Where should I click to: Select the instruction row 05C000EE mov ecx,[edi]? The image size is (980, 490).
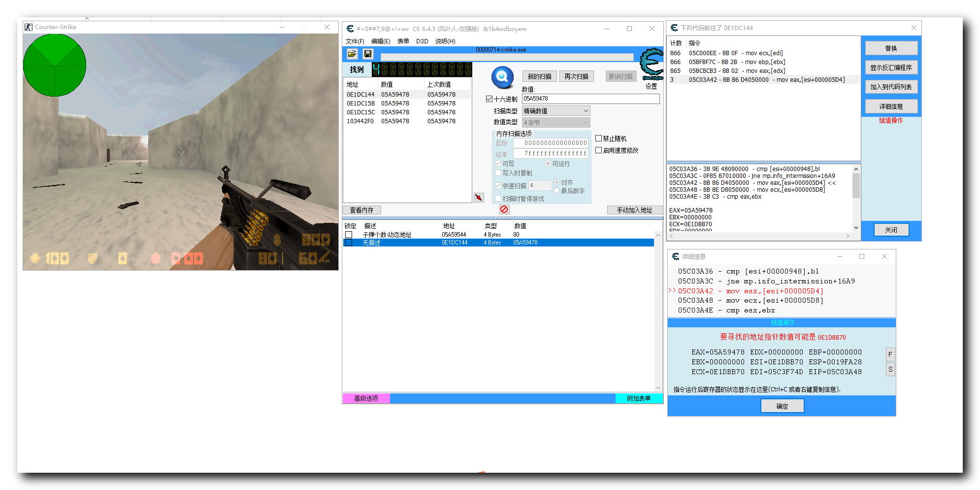tap(763, 53)
